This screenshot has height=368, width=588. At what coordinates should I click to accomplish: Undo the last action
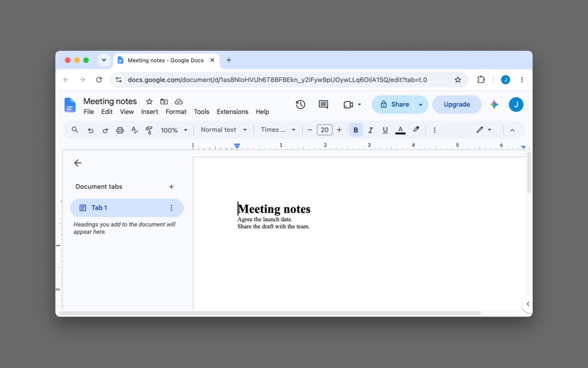90,130
